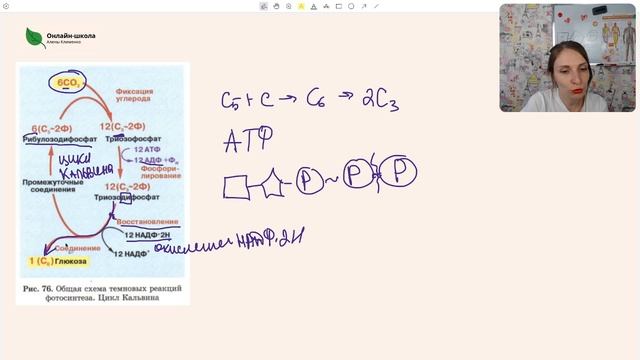Click the Промежуточные соединения label
Screen dimensions: 640x360
(53, 186)
